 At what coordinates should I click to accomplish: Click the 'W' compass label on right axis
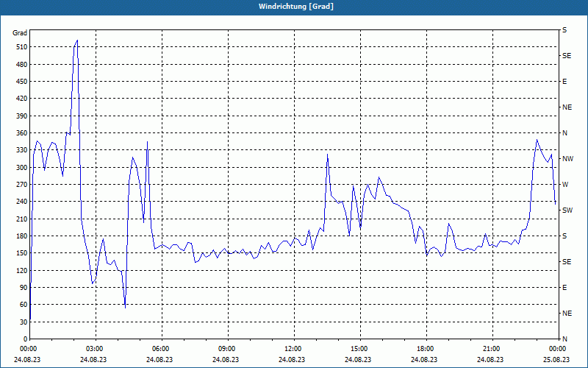[x=565, y=185]
